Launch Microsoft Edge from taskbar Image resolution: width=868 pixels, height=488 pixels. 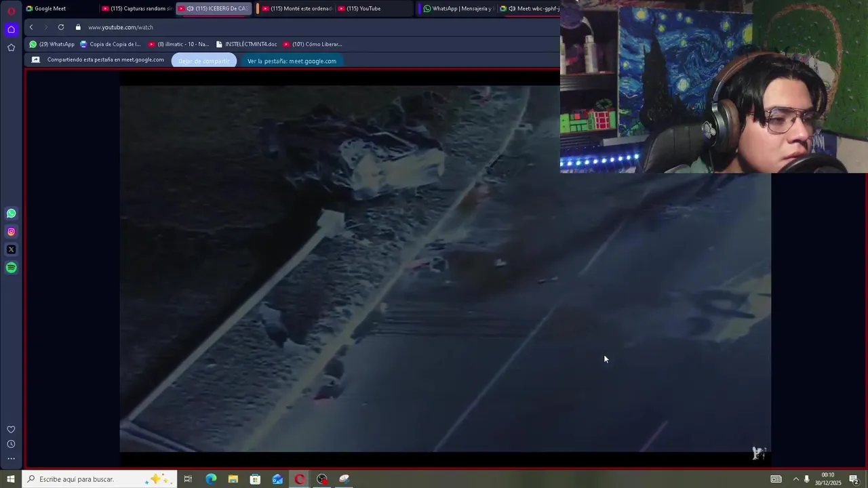(211, 479)
